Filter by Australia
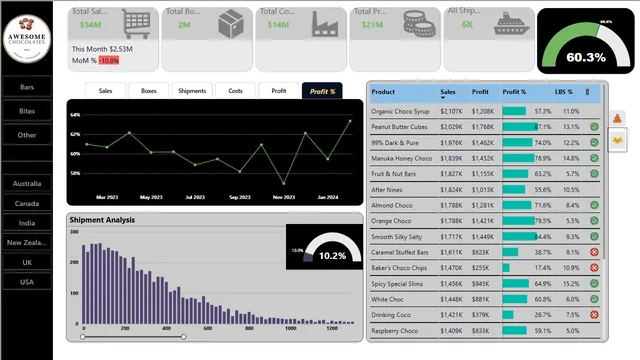640x360 pixels. click(27, 183)
